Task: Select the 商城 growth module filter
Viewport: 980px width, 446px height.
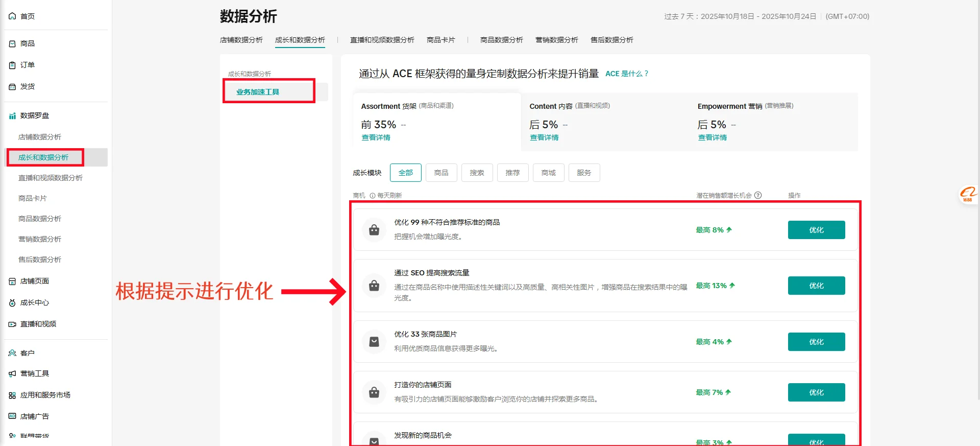Action: (548, 173)
